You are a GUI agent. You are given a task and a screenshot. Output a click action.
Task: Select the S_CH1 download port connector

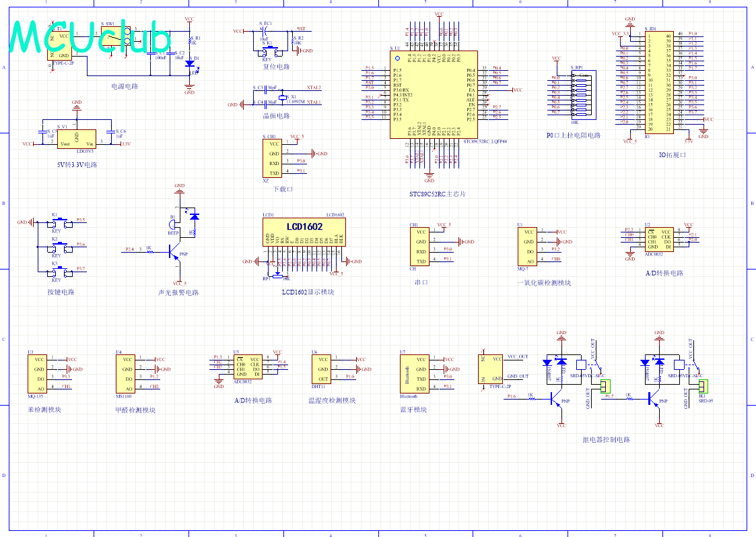(x=273, y=158)
